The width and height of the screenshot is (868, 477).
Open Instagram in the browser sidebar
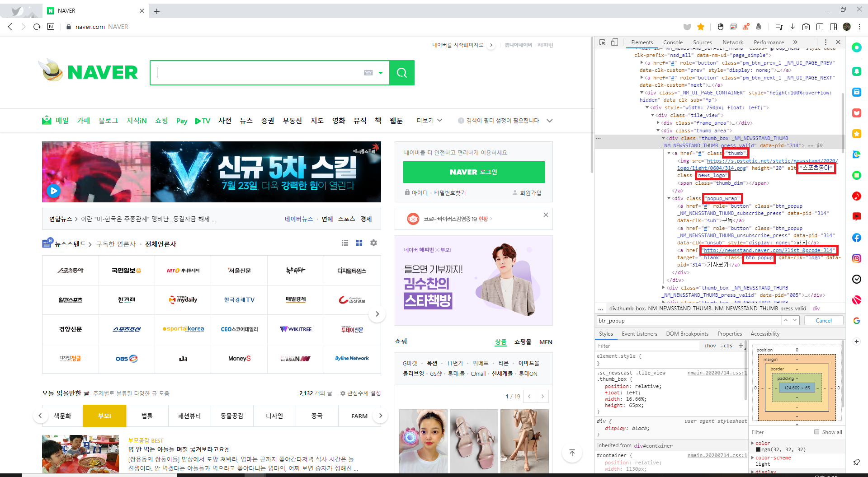(x=857, y=258)
